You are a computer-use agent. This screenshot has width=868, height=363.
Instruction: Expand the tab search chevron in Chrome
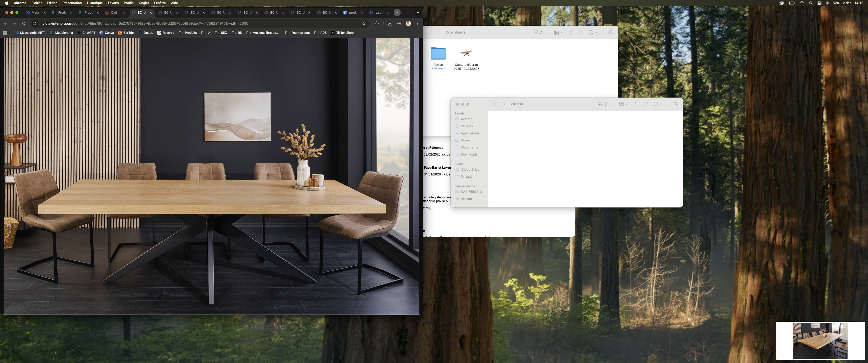418,12
